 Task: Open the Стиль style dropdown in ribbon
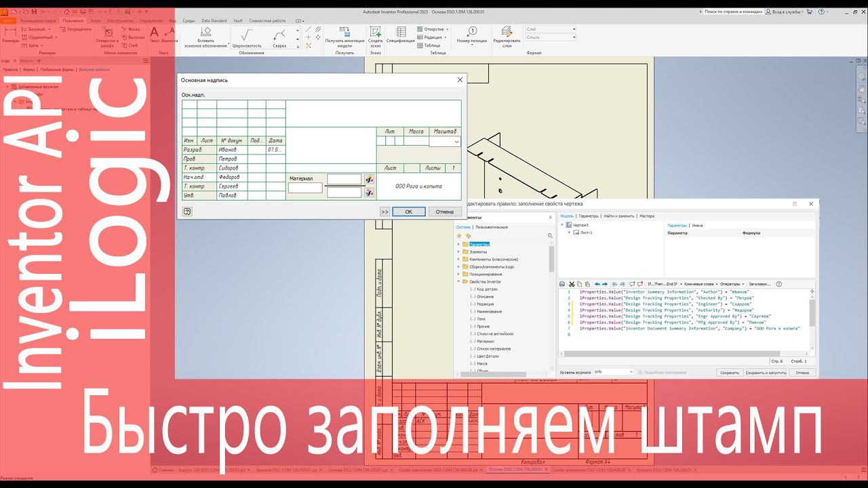(x=551, y=37)
